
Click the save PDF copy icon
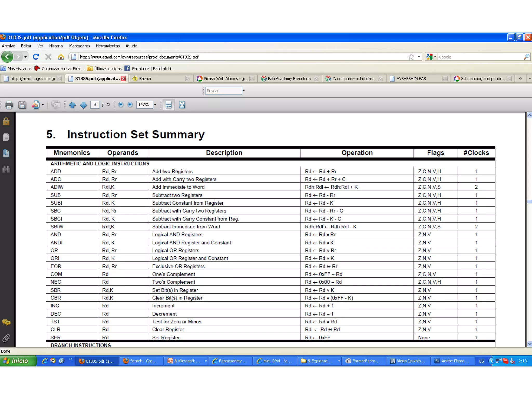pos(22,105)
